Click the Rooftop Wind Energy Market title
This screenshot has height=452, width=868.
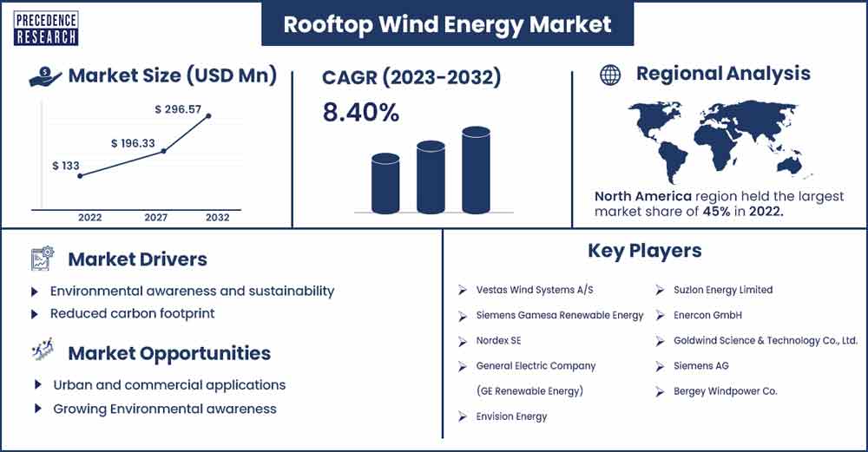[x=447, y=24]
